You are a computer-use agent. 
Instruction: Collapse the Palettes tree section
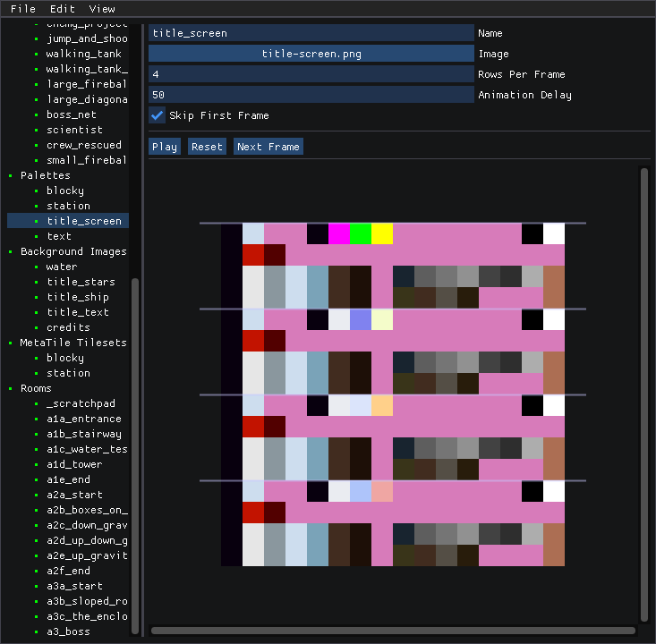[45, 175]
